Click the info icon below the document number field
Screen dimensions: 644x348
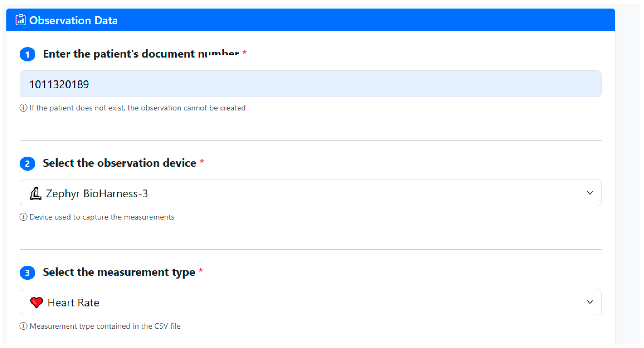point(23,108)
